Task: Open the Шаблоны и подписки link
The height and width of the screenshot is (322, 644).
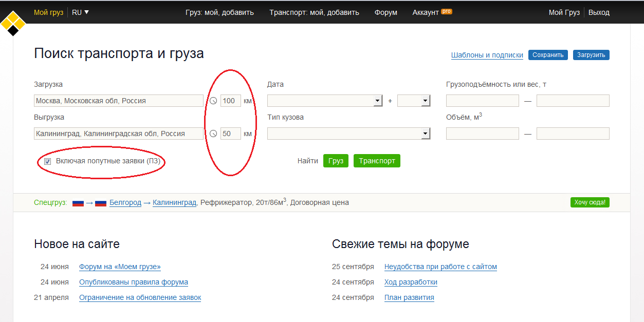Action: pos(487,55)
